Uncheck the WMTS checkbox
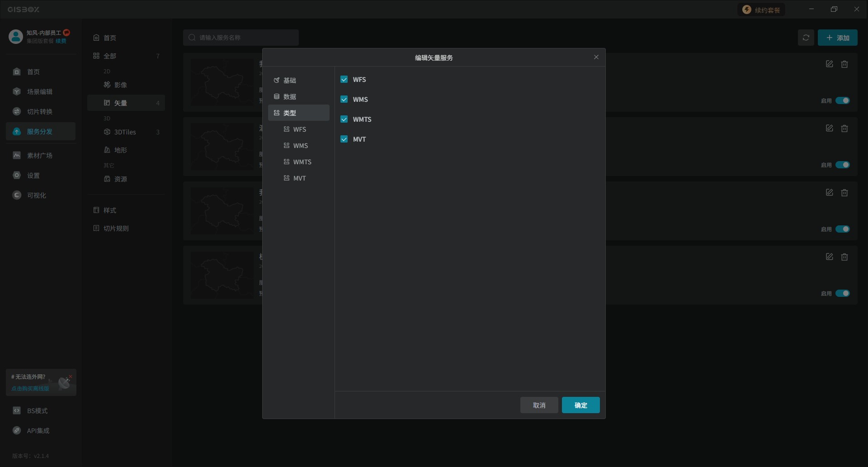The image size is (868, 467). point(344,119)
